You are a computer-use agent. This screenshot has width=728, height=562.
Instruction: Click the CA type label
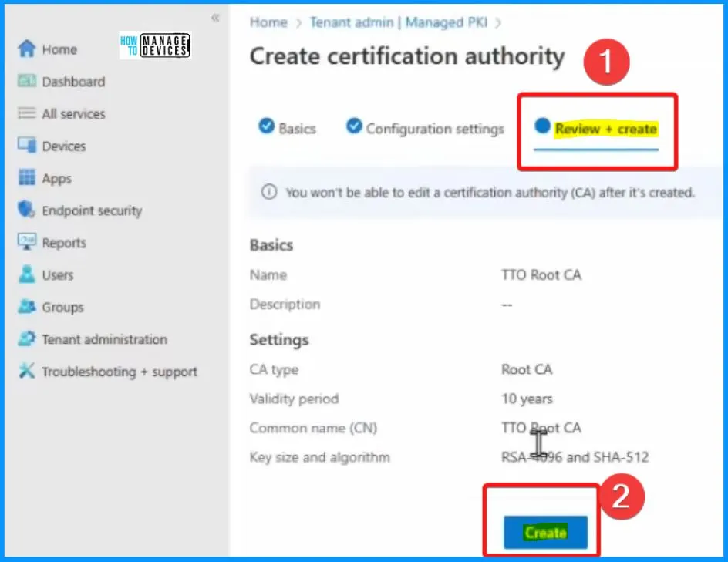coord(274,370)
